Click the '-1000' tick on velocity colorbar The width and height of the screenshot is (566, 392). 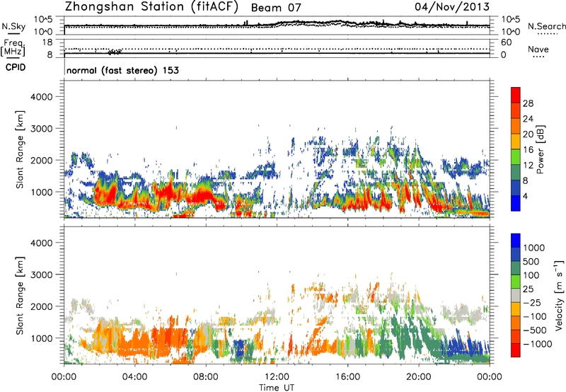pos(538,344)
